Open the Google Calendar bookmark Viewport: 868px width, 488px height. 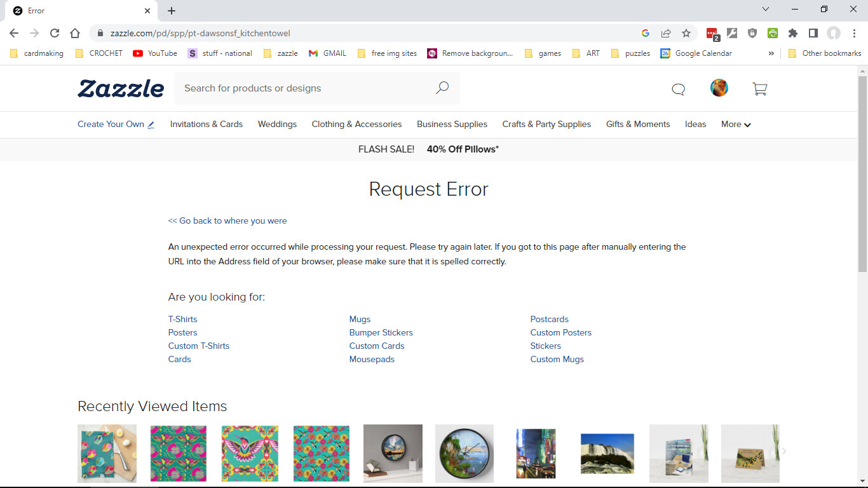696,53
